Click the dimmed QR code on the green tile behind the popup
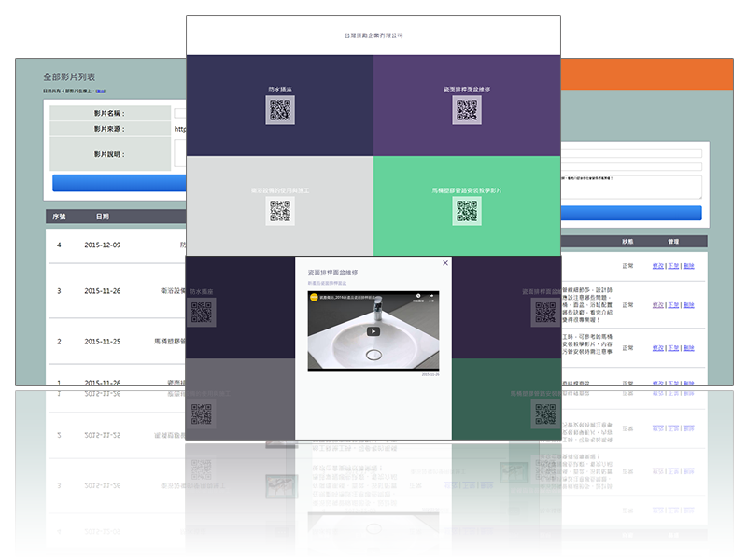747x560 pixels. point(545,413)
